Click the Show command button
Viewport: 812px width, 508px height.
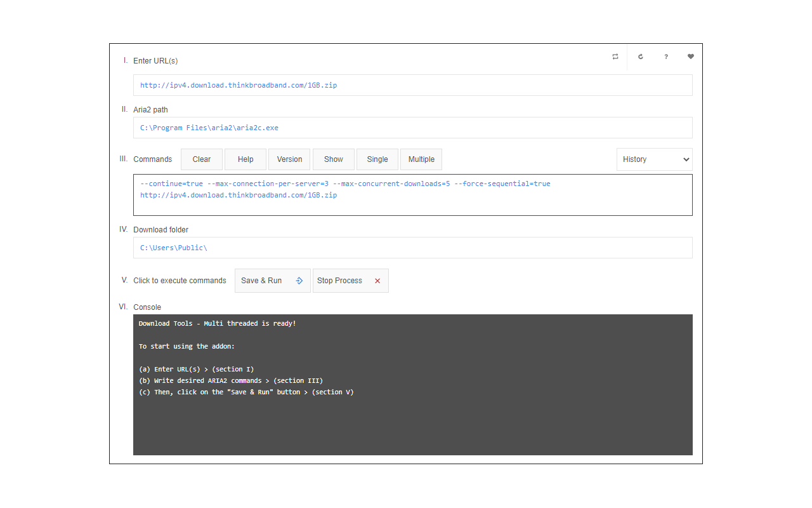(x=334, y=159)
